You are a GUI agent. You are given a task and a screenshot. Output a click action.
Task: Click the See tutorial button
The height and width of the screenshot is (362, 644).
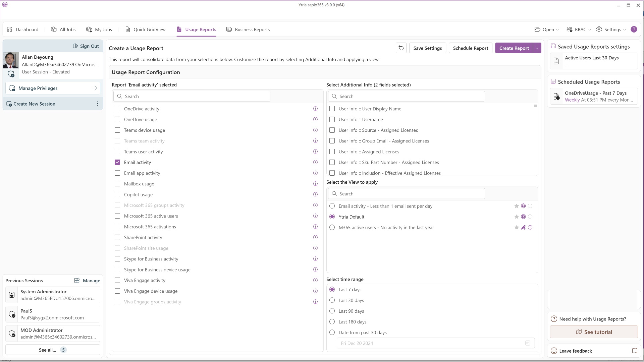click(594, 332)
